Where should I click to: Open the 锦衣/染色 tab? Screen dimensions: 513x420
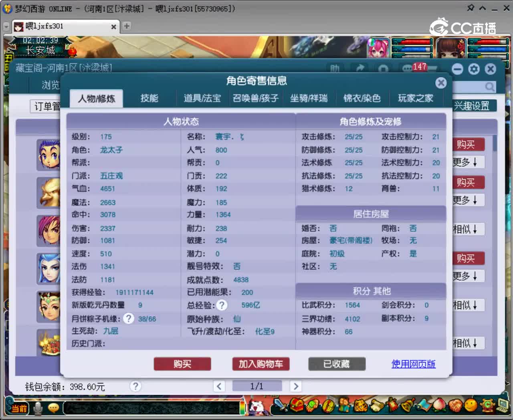tap(362, 98)
